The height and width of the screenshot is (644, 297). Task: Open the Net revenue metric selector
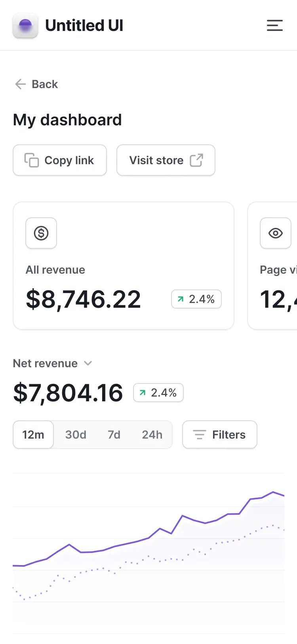coord(53,363)
